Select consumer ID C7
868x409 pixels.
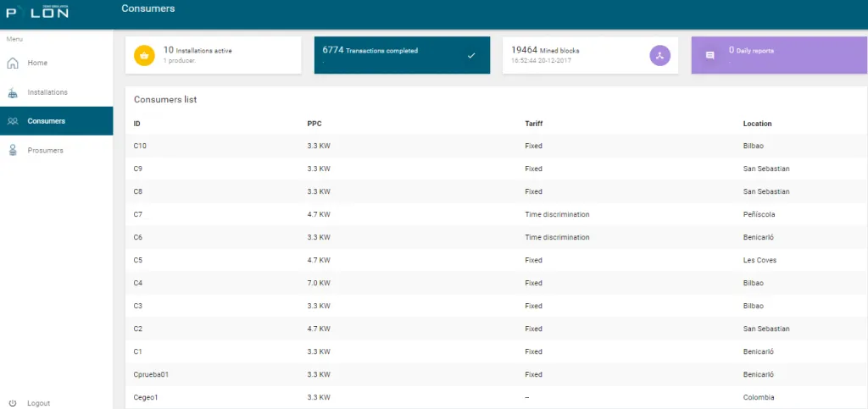[138, 214]
